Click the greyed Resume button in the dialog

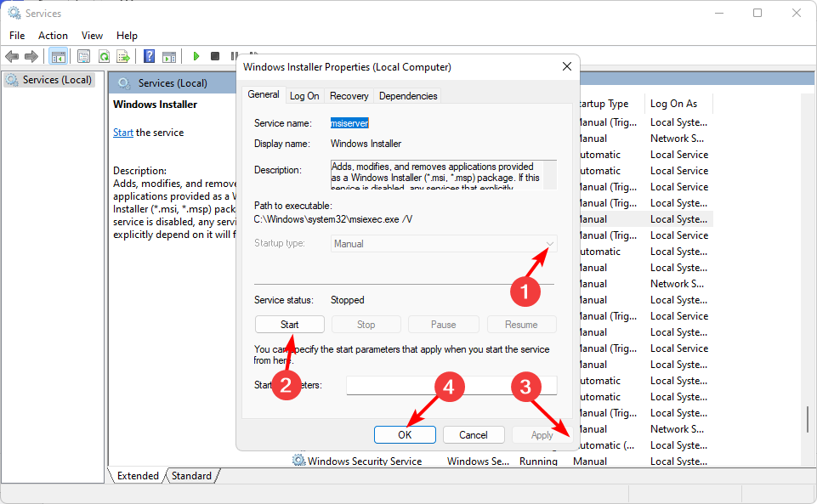coord(521,325)
